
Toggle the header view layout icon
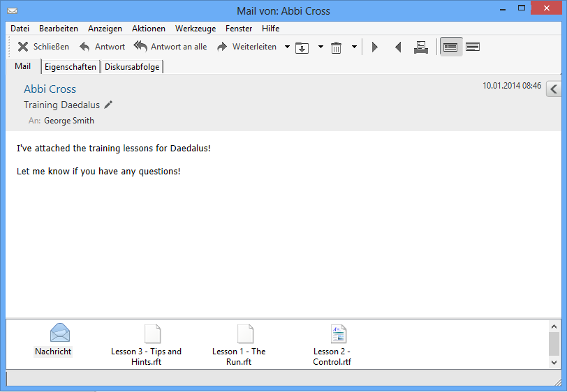(450, 47)
